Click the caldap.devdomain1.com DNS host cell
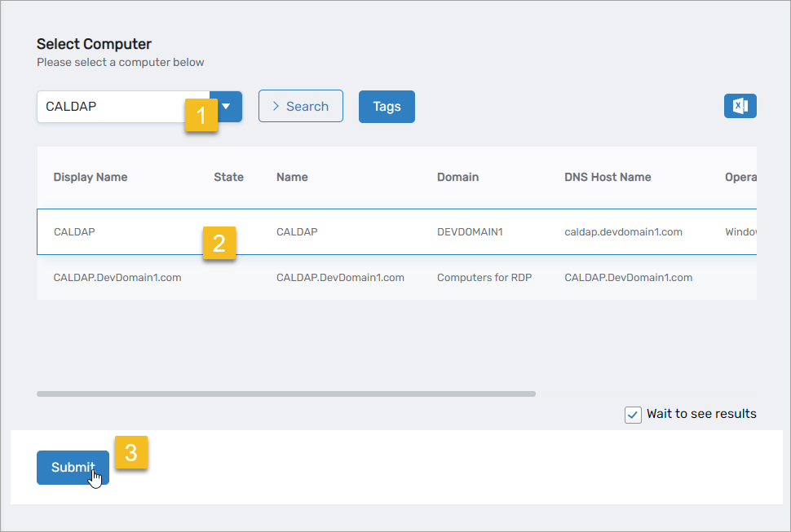Viewport: 791px width, 532px height. pyautogui.click(x=623, y=232)
